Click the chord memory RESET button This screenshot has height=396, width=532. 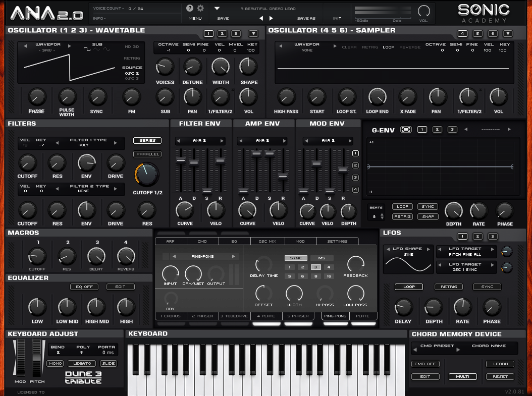pyautogui.click(x=500, y=377)
